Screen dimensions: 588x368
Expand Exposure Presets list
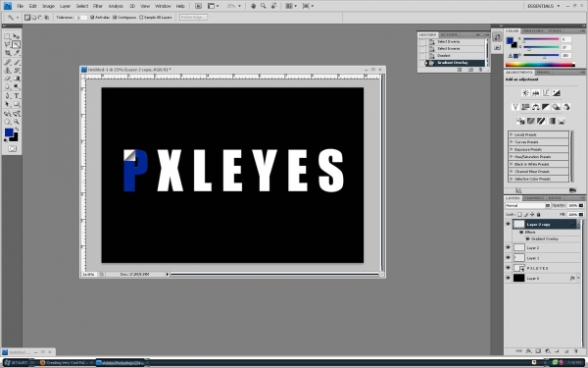pos(512,149)
